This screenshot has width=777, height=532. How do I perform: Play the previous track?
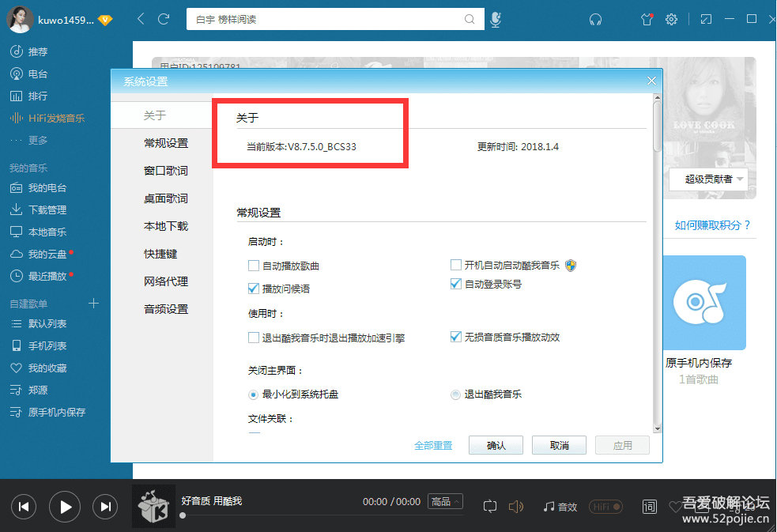pos(23,507)
